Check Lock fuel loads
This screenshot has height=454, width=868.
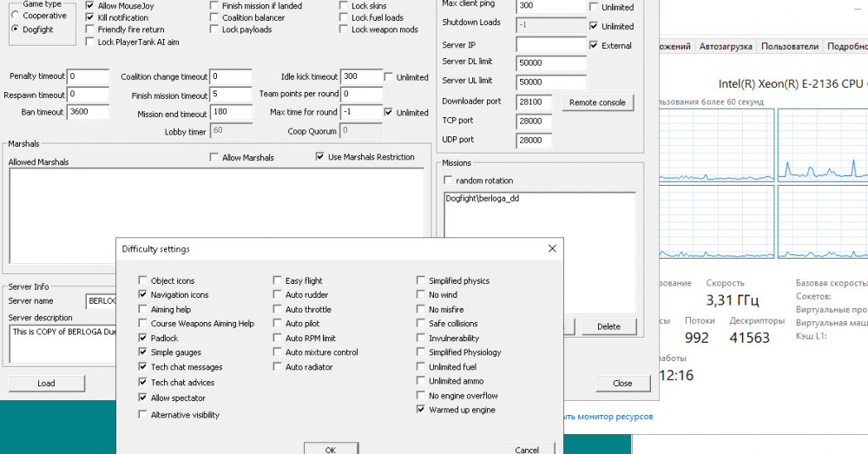(343, 17)
